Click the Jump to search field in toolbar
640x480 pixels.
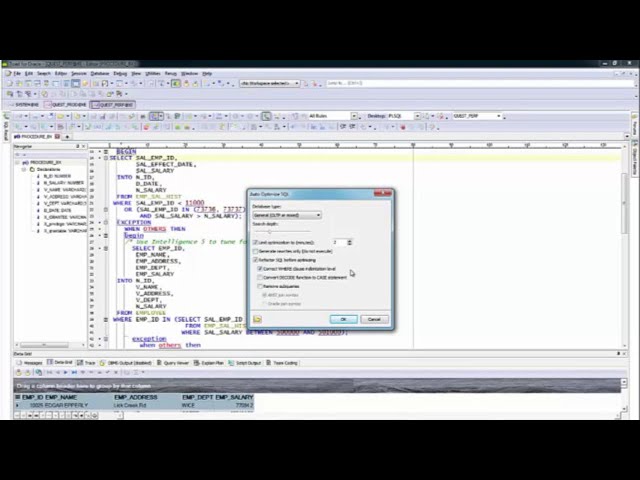(480, 83)
